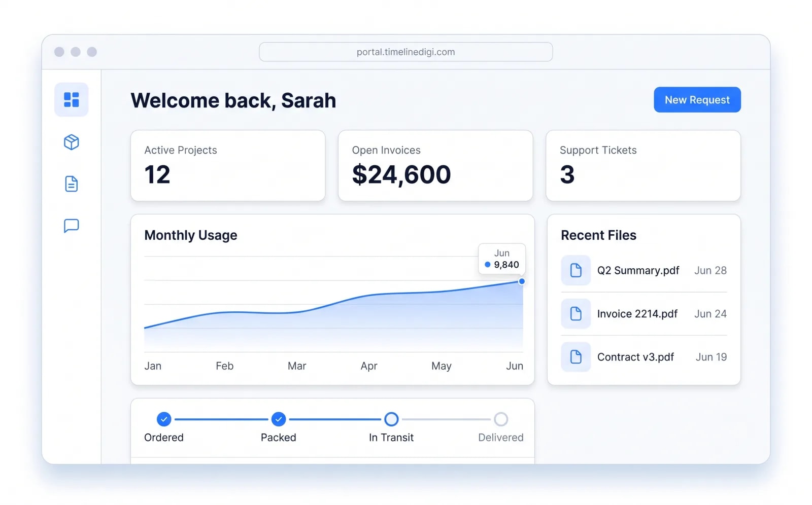812x505 pixels.
Task: Open the Open Invoices card
Action: [x=435, y=166]
